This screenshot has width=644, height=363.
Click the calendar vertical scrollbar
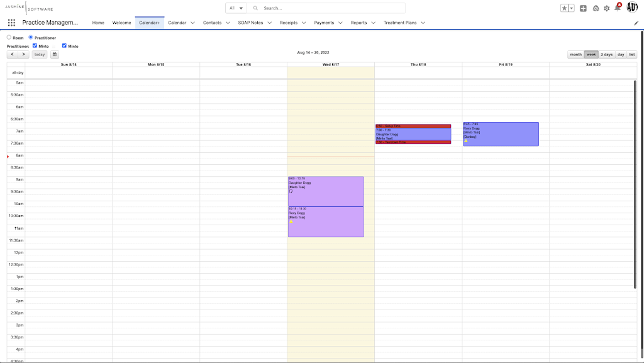click(x=634, y=189)
